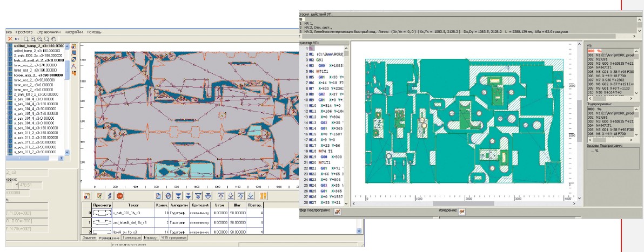The height and width of the screenshot is (252, 644).
Task: Open the Настройки menu
Action: 73,32
